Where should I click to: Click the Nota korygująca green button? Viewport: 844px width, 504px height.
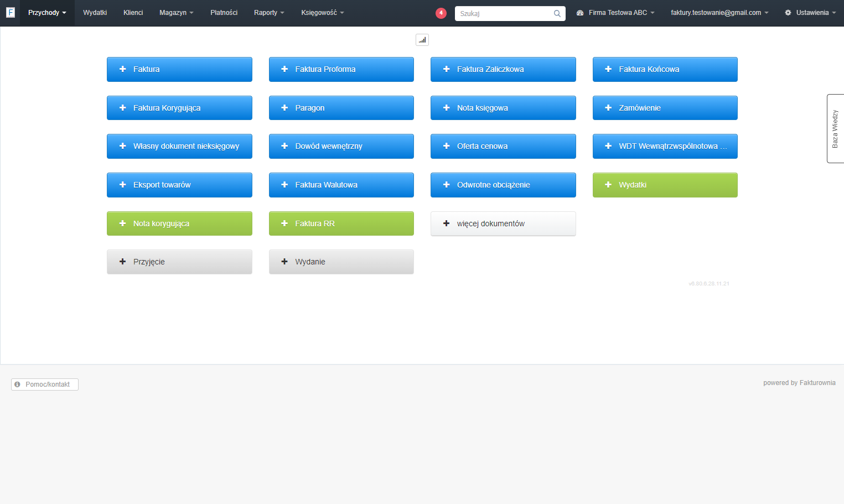pyautogui.click(x=179, y=224)
